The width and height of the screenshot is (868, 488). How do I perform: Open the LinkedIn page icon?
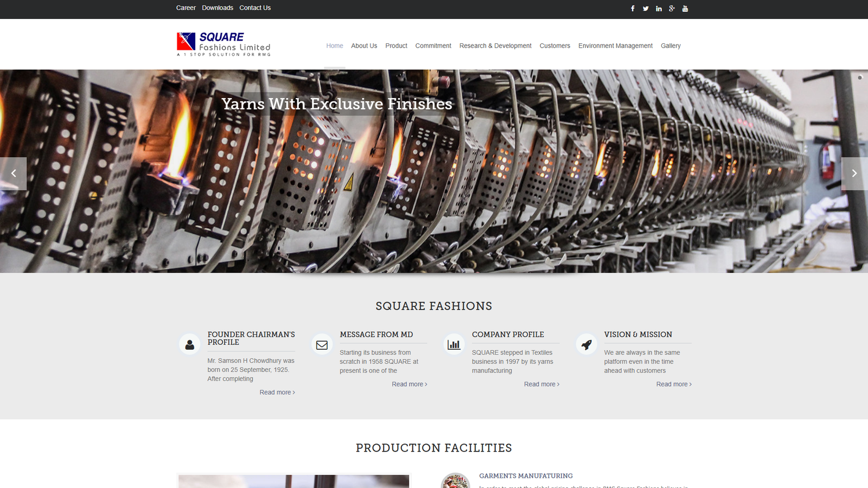(x=659, y=8)
